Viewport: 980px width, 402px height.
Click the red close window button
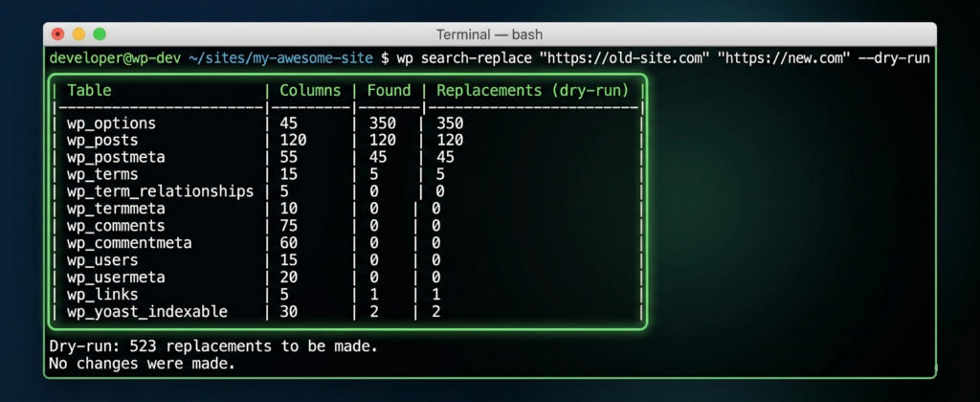click(58, 34)
